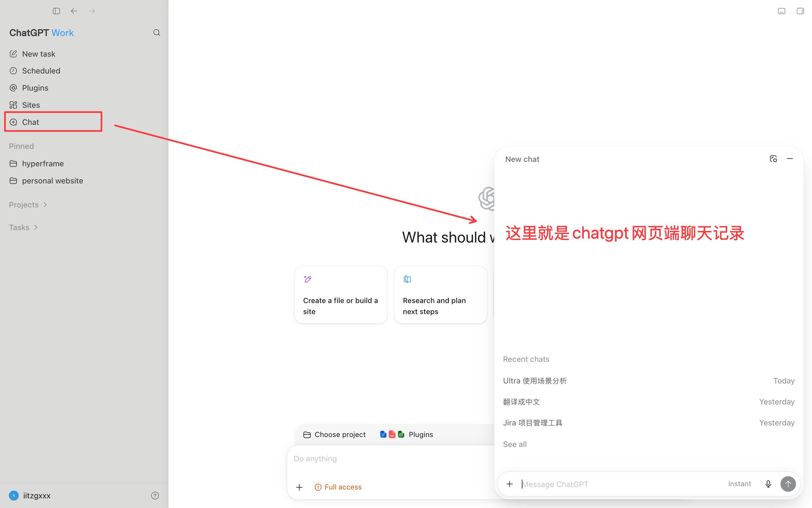Open the 翻译成中文 chat

pos(649,402)
